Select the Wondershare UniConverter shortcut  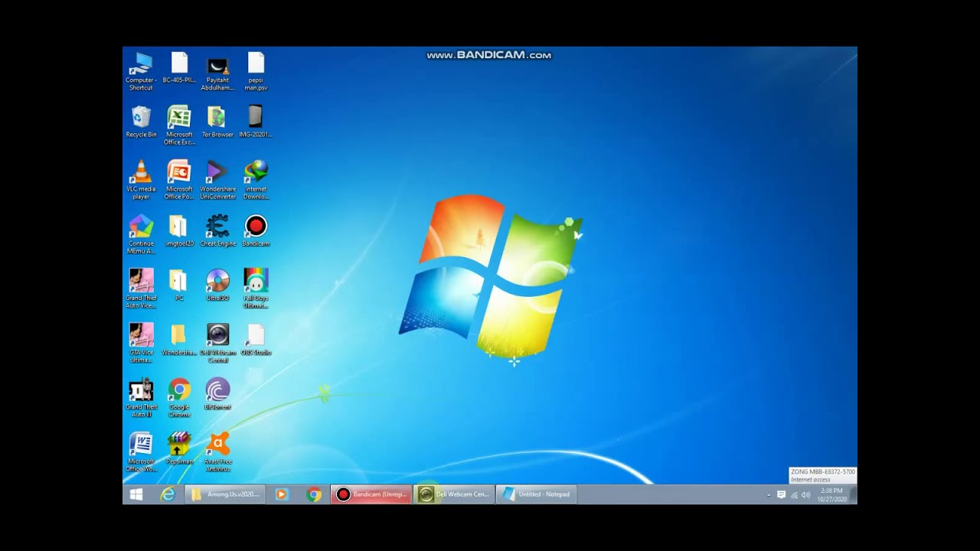(x=217, y=181)
